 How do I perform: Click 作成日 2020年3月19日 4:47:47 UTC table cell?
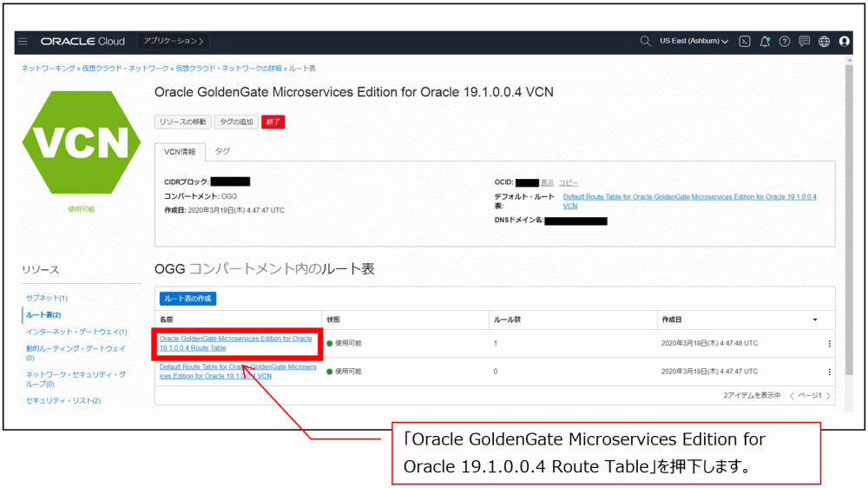point(709,372)
